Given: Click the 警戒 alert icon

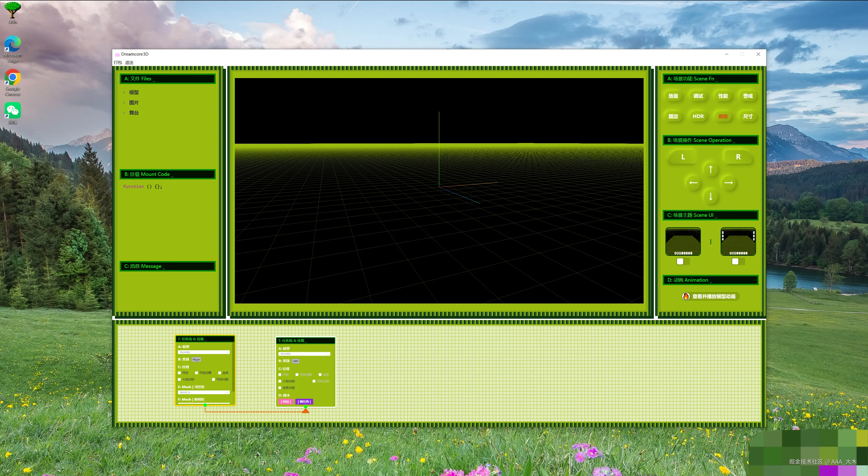Looking at the screenshot, I should point(748,96).
